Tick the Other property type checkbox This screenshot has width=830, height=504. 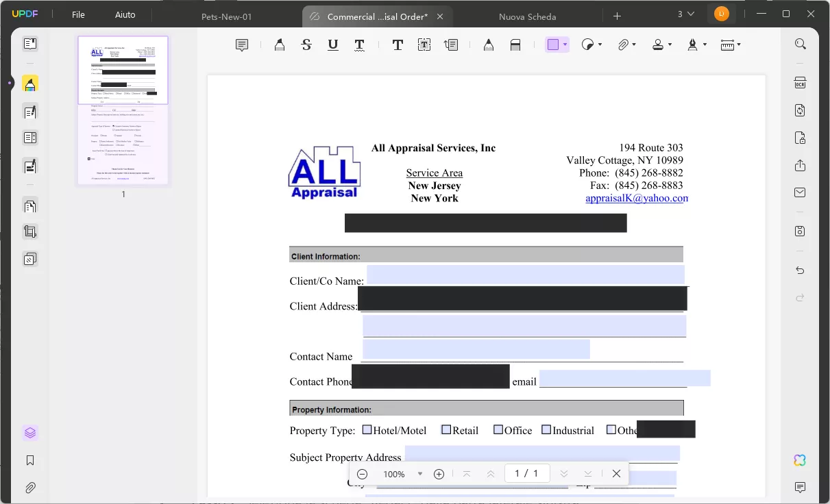(611, 430)
